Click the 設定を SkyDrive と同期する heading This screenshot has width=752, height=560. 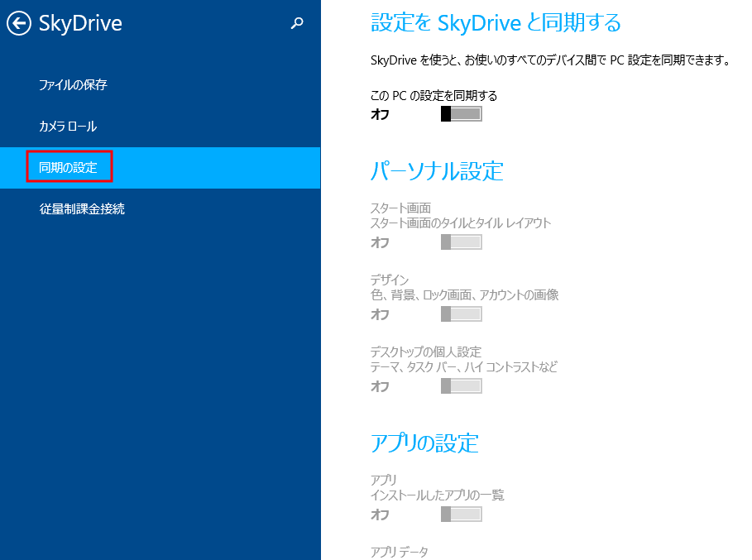pyautogui.click(x=496, y=23)
